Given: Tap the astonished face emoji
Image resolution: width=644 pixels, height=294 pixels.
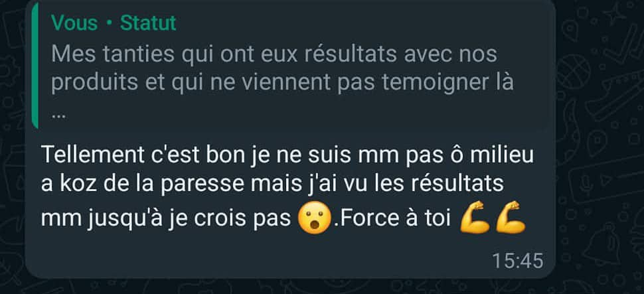Looking at the screenshot, I should [x=313, y=218].
